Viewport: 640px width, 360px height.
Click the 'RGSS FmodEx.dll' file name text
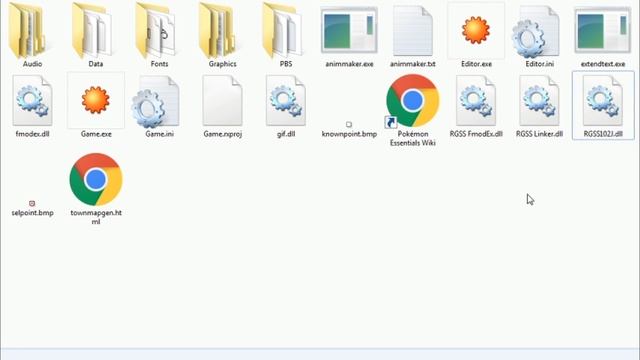coord(476,134)
